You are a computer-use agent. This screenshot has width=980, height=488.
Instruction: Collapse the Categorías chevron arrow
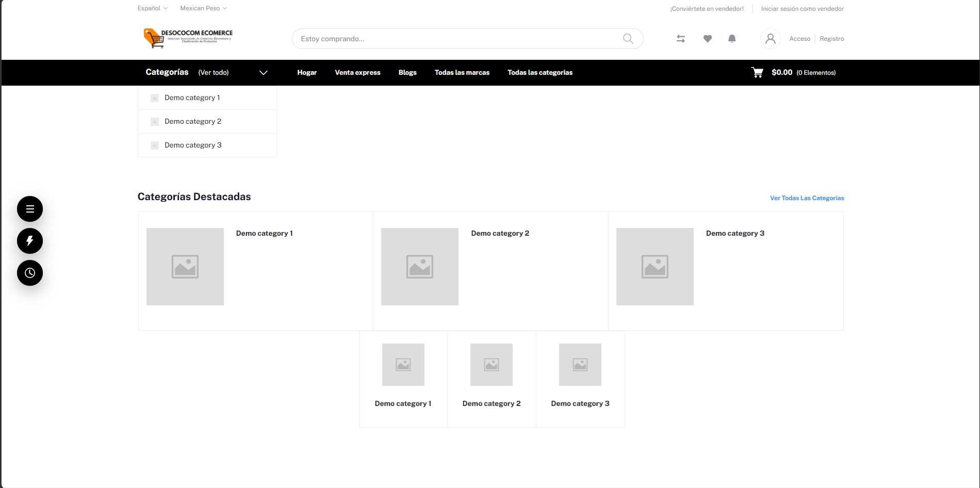pos(264,73)
